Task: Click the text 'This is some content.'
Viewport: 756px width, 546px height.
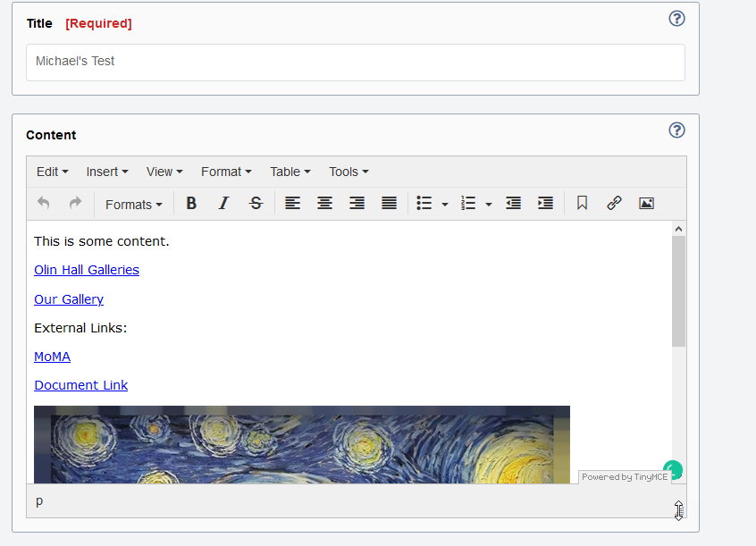Action: [102, 241]
